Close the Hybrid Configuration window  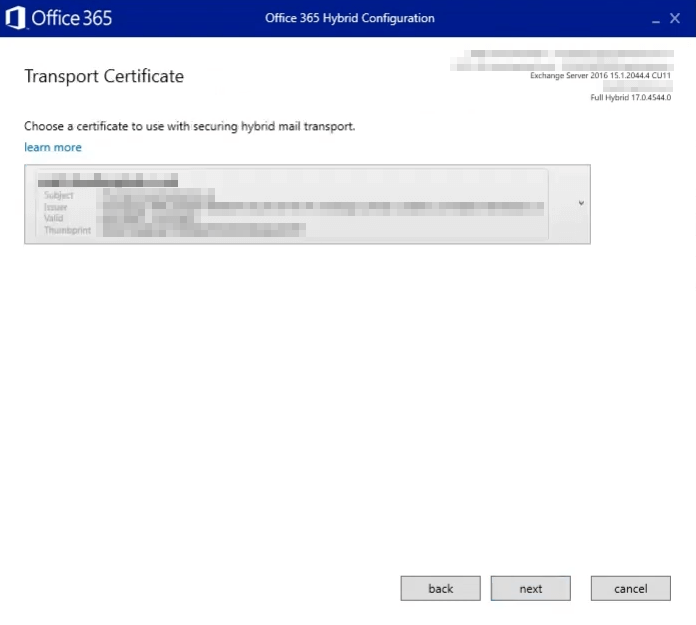(675, 18)
